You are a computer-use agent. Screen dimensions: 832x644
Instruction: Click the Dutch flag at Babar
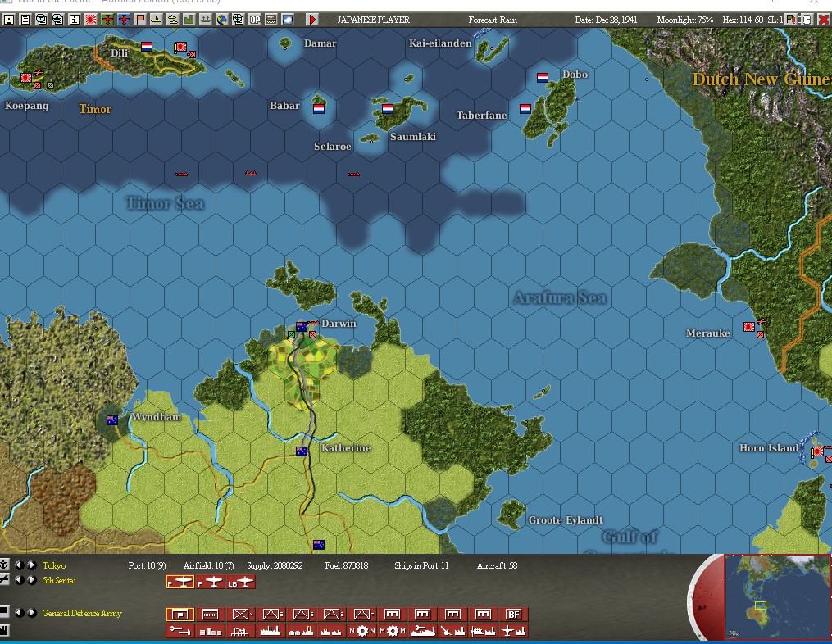click(x=319, y=109)
